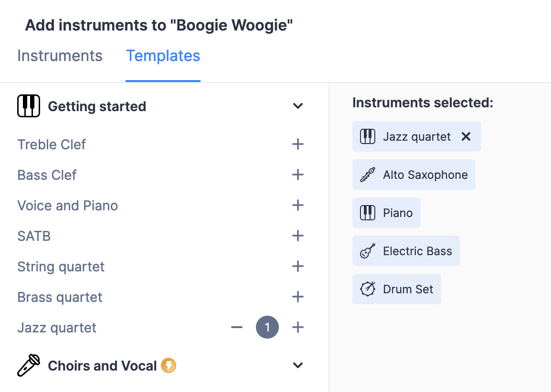This screenshot has width=551, height=392.
Task: Click the Jazz quartet count badge
Action: pos(267,327)
